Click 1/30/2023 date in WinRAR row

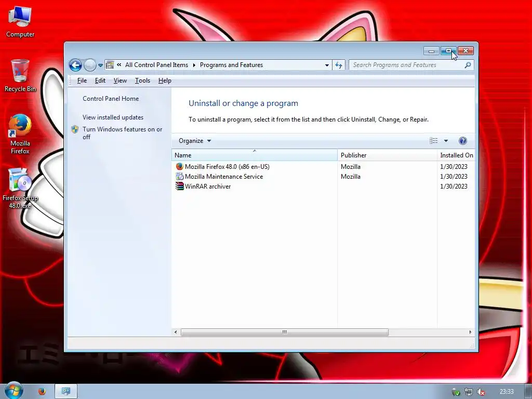tap(454, 187)
